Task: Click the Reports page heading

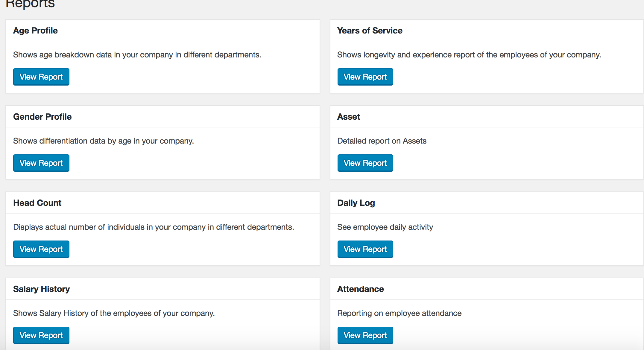Action: click(x=30, y=4)
